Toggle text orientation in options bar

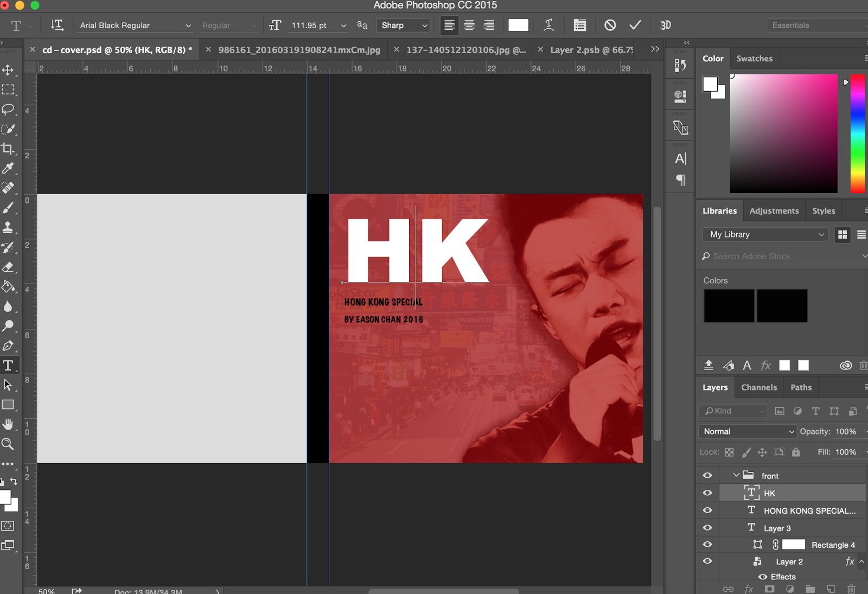[x=57, y=25]
